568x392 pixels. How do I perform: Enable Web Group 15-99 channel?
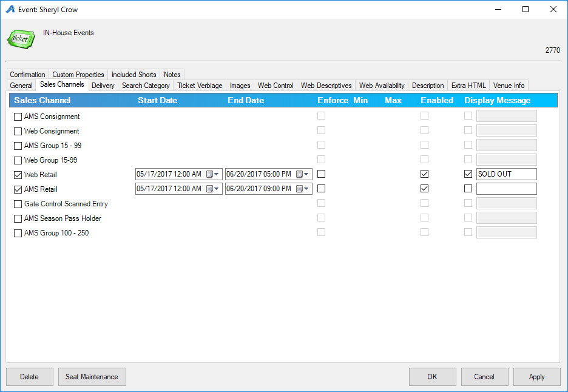[18, 160]
